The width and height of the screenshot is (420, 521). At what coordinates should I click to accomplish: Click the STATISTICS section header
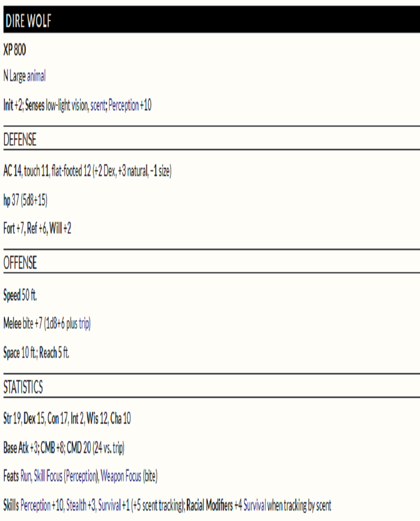click(23, 387)
